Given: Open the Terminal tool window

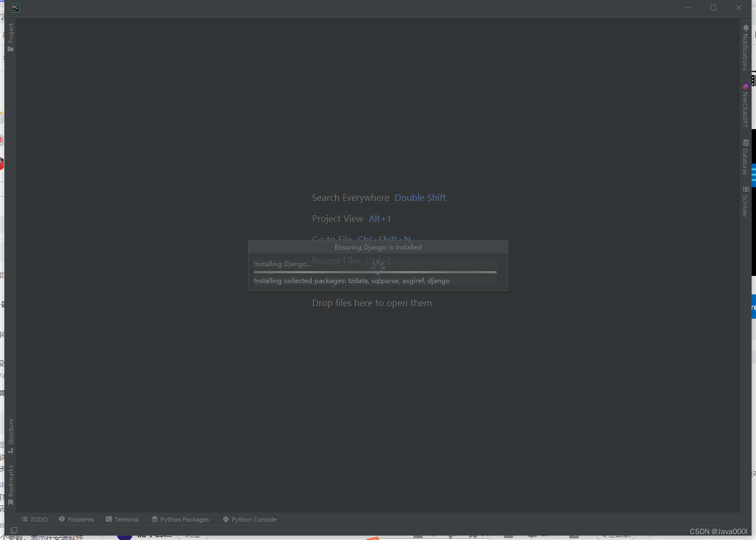Looking at the screenshot, I should click(x=122, y=519).
